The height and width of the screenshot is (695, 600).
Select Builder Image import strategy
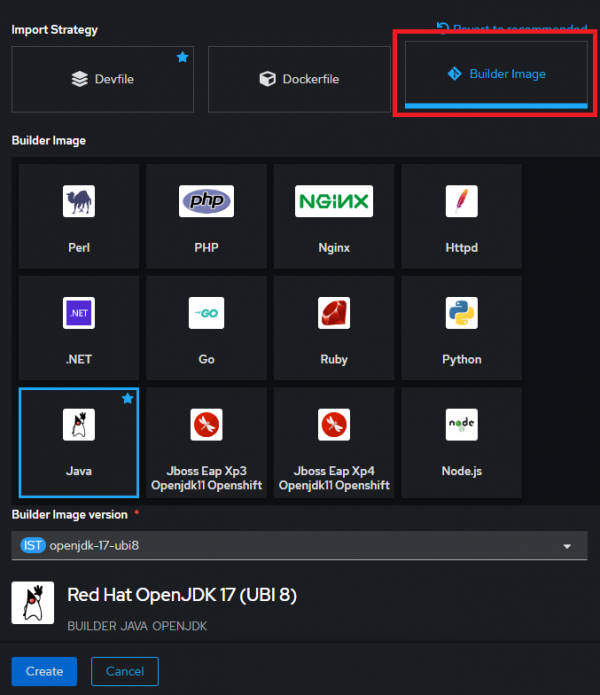point(496,74)
